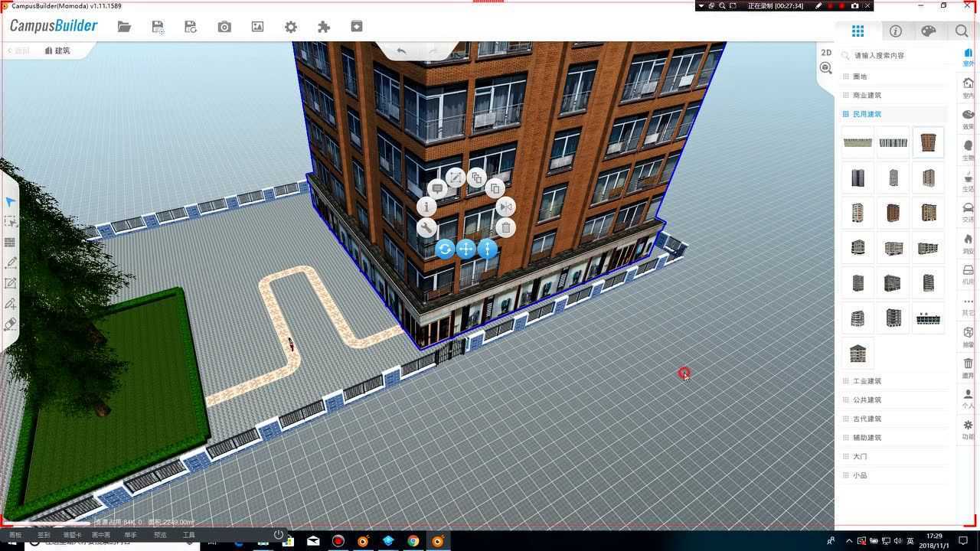Open the 工具 menu at the bottom
Image resolution: width=980 pixels, height=551 pixels.
tap(188, 534)
